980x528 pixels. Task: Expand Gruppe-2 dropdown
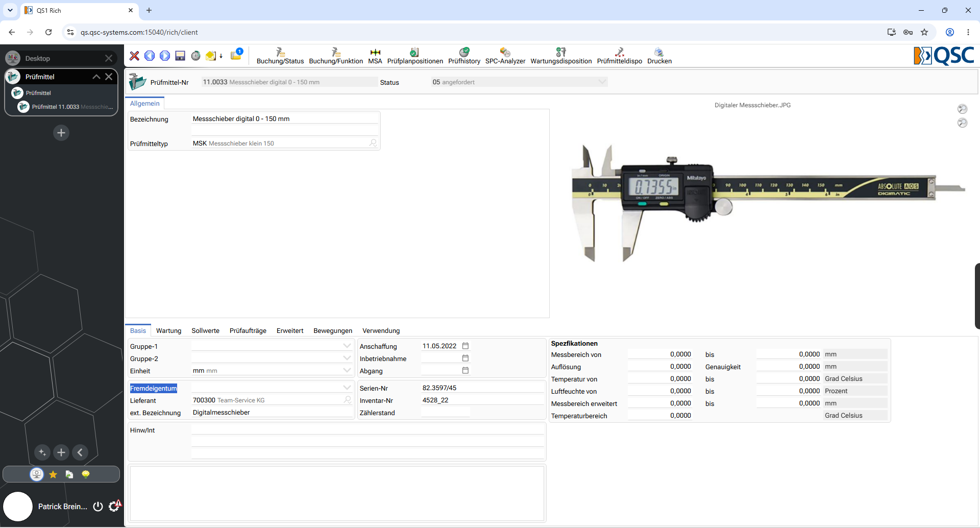[347, 358]
